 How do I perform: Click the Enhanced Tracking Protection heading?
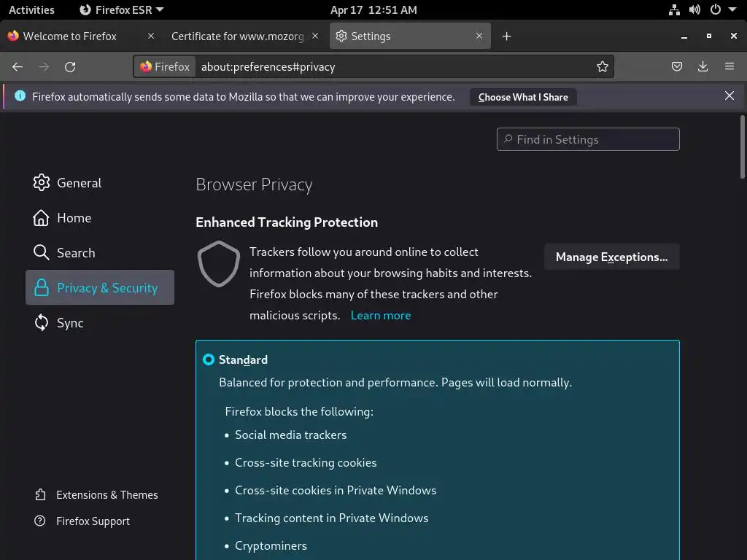tap(287, 222)
